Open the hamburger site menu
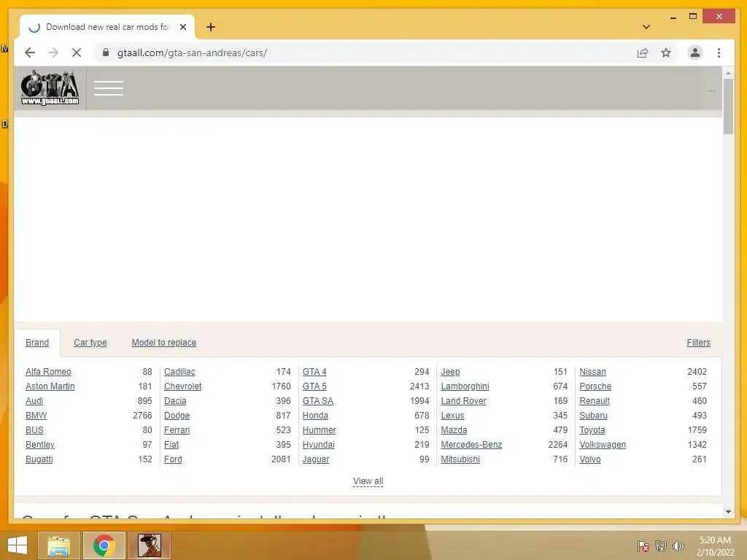747x560 pixels. point(109,88)
